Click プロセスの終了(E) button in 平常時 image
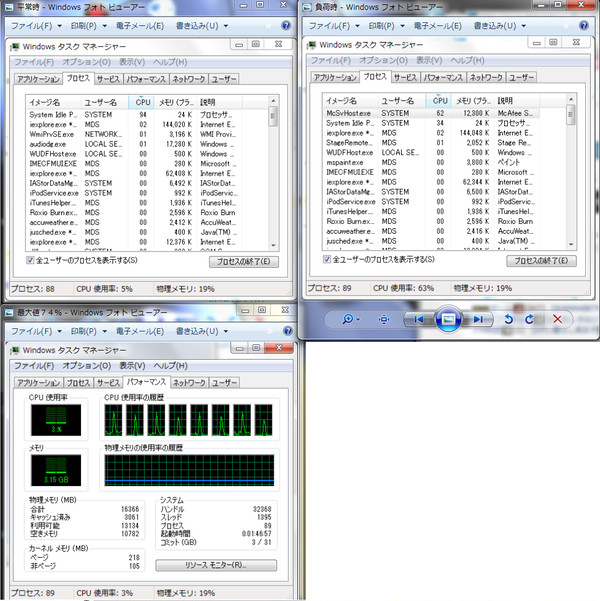600x601 pixels. (x=244, y=262)
